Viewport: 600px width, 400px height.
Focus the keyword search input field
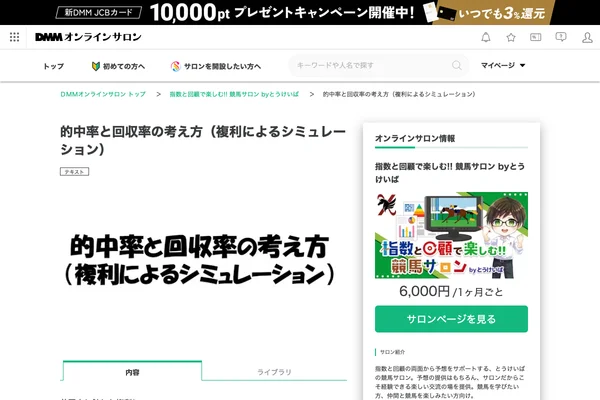[378, 65]
